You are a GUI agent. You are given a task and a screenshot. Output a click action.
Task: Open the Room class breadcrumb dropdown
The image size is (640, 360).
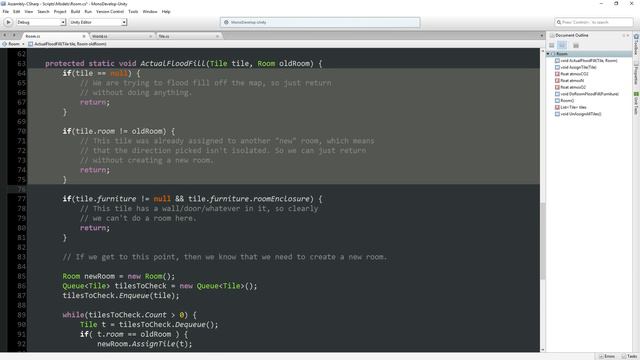(13, 44)
